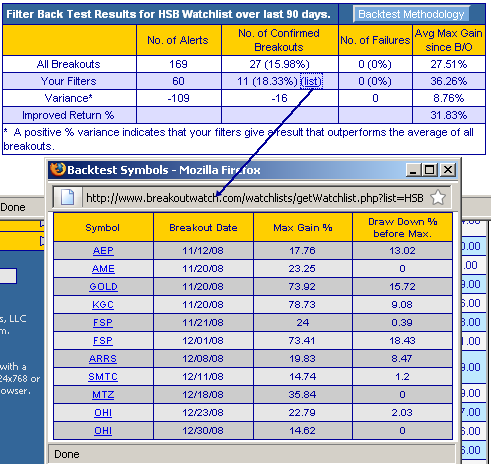This screenshot has width=491, height=464.
Task: Click the -109 variance cell
Action: pos(179,98)
